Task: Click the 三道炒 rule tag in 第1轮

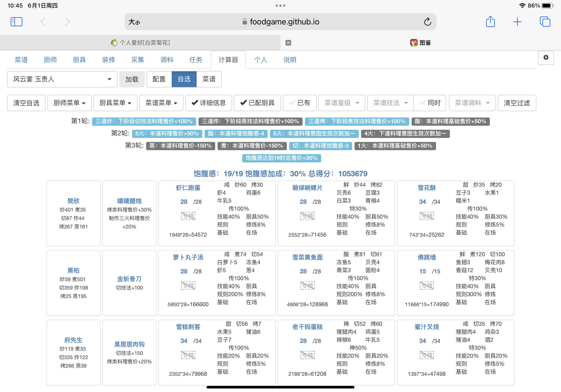Action: pyautogui.click(x=144, y=121)
